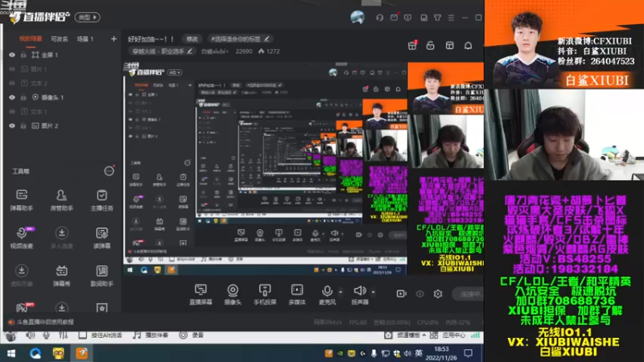
Task: Hide the 摄像头 1 source
Action: [x=12, y=97]
